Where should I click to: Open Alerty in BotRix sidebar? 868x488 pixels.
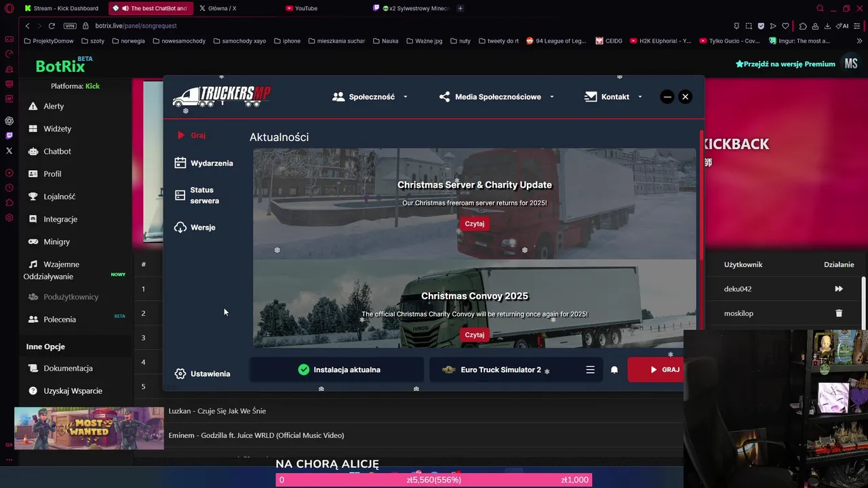46,106
